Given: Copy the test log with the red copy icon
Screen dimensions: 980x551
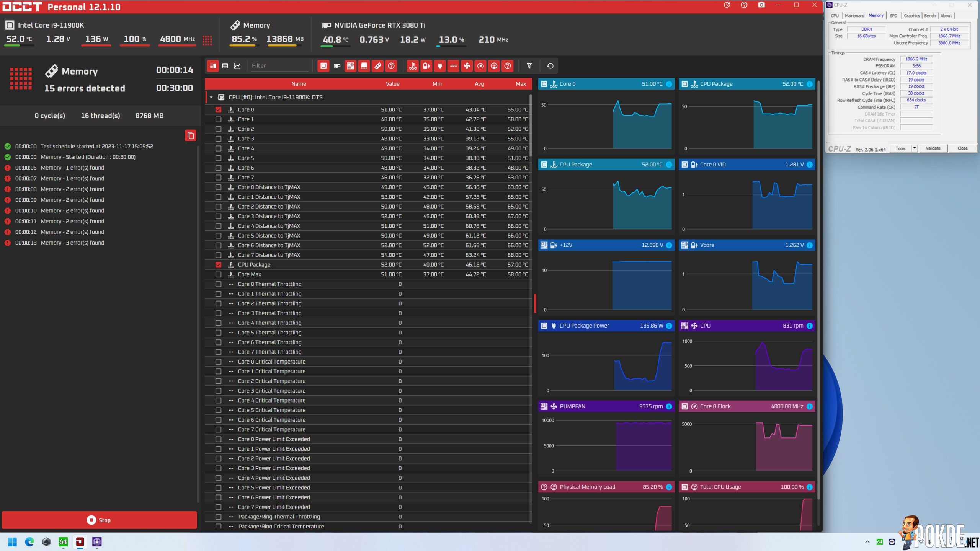Looking at the screenshot, I should 190,135.
